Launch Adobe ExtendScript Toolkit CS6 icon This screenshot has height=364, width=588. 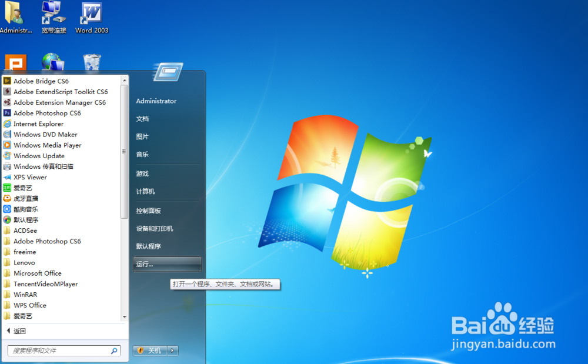(7, 92)
